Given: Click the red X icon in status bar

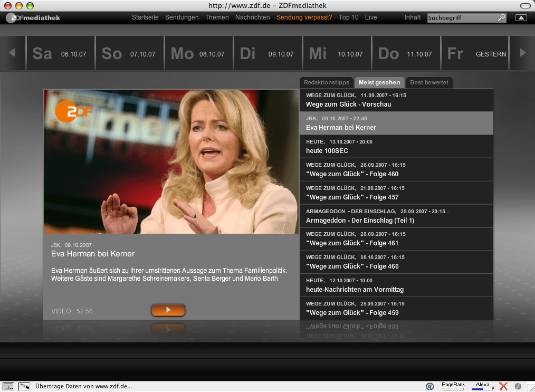Looking at the screenshot, I should point(503,386).
